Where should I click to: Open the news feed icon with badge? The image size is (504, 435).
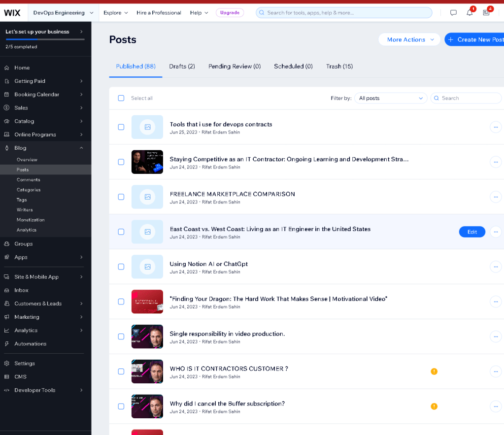(486, 13)
